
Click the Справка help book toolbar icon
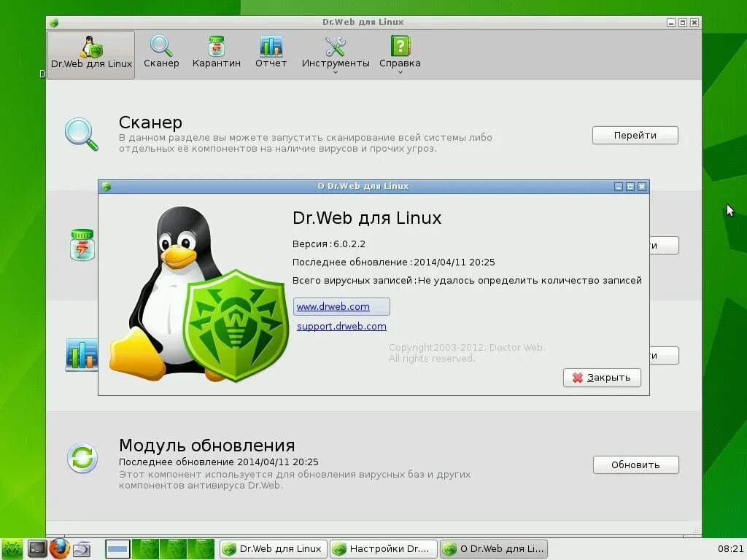point(400,46)
